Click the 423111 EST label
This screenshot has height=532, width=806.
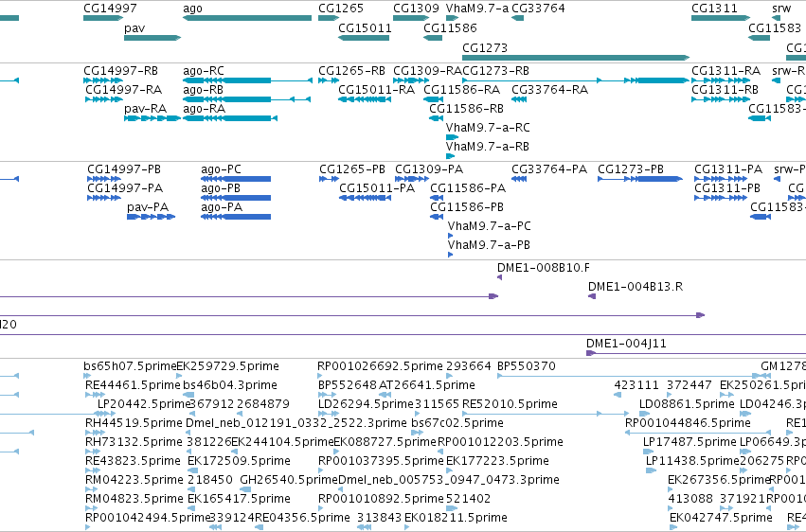pos(636,385)
